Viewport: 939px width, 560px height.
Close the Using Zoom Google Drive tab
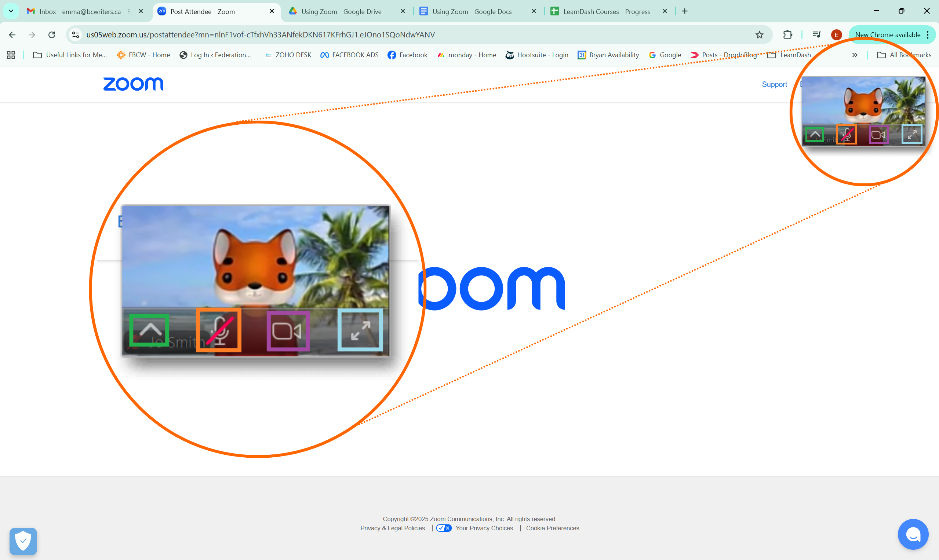[403, 11]
